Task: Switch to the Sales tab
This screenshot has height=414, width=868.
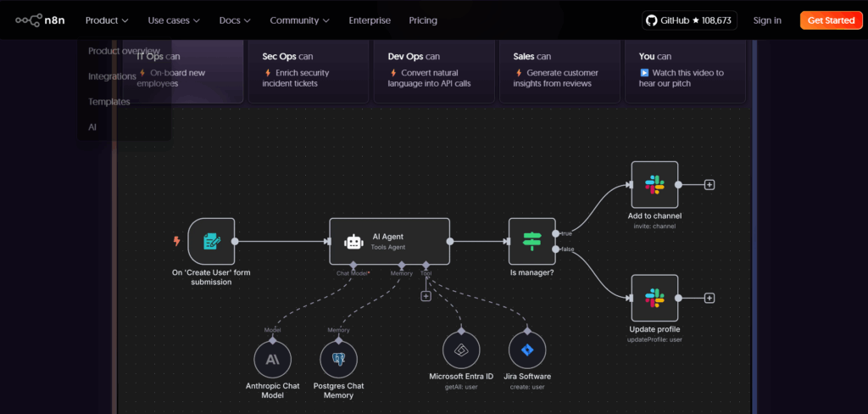Action: 559,71
